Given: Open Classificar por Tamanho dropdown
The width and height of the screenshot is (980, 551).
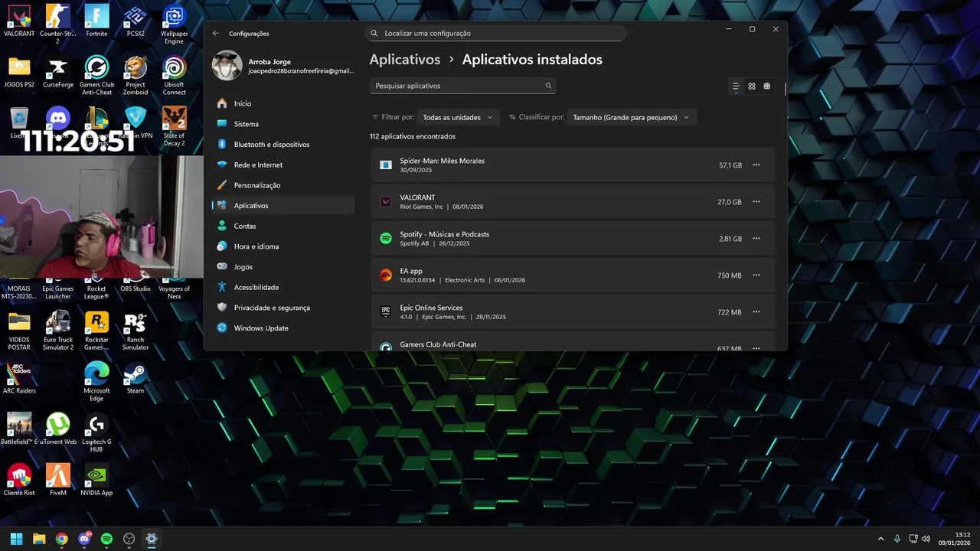Looking at the screenshot, I should [632, 117].
